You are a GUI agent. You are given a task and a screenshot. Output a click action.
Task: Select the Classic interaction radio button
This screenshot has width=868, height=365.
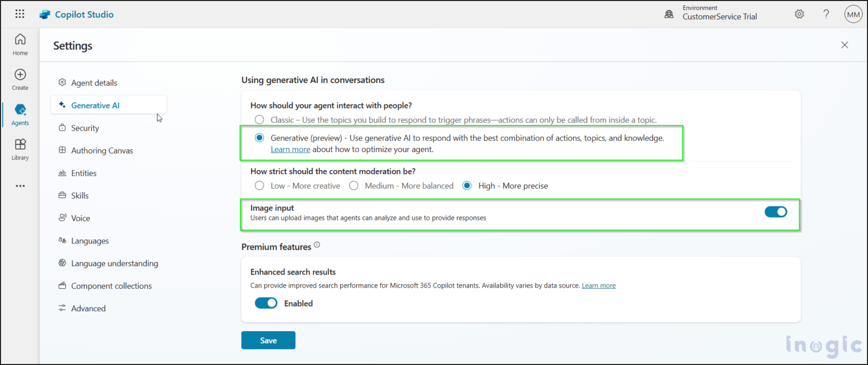(x=259, y=119)
